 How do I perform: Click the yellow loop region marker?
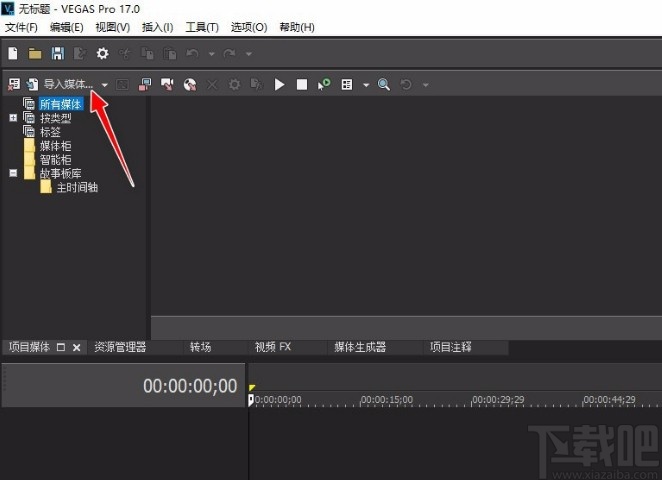click(x=252, y=387)
